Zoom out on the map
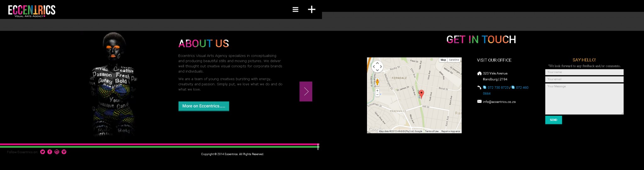 point(377,94)
